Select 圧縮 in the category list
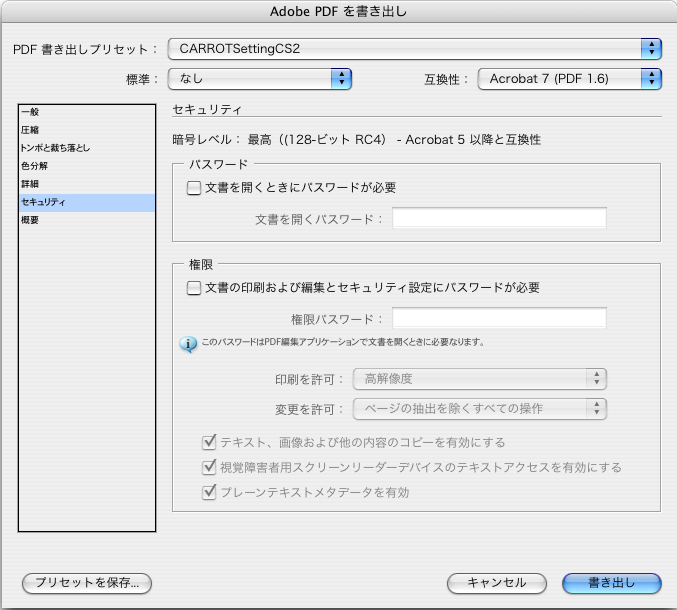 pyautogui.click(x=87, y=130)
